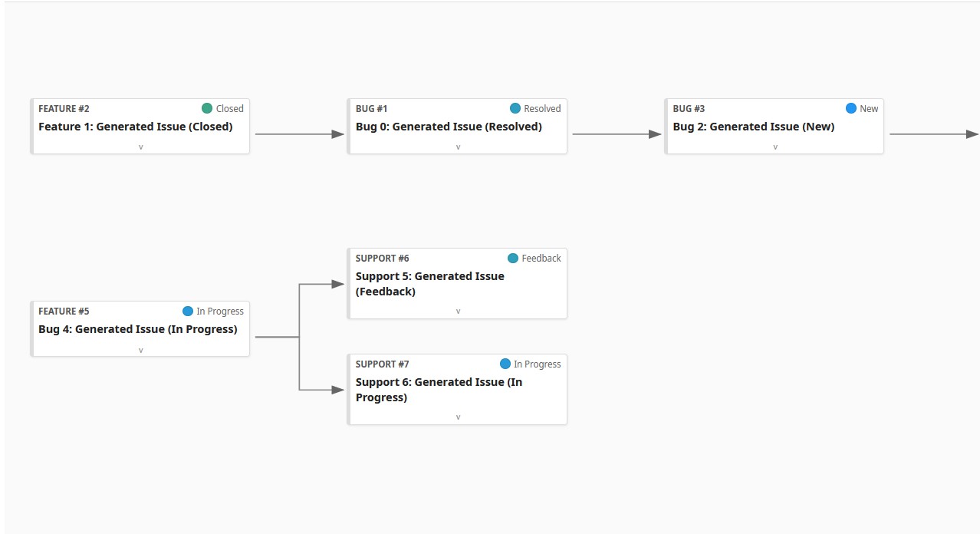
Task: Expand the chevron under Bug #1 card
Action: tap(458, 147)
